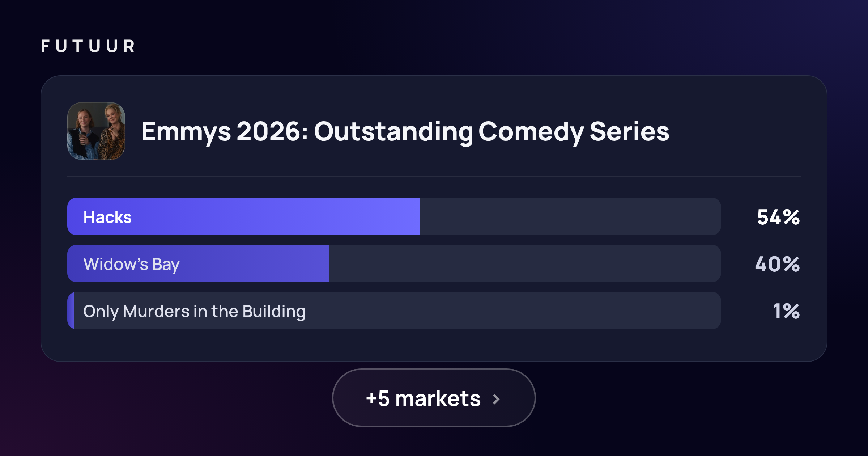
Task: Click the Hacks label text
Action: coord(107,217)
